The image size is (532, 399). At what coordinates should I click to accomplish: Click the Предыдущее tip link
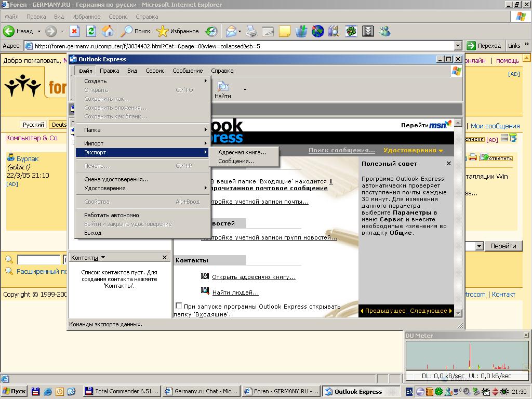[x=383, y=311]
